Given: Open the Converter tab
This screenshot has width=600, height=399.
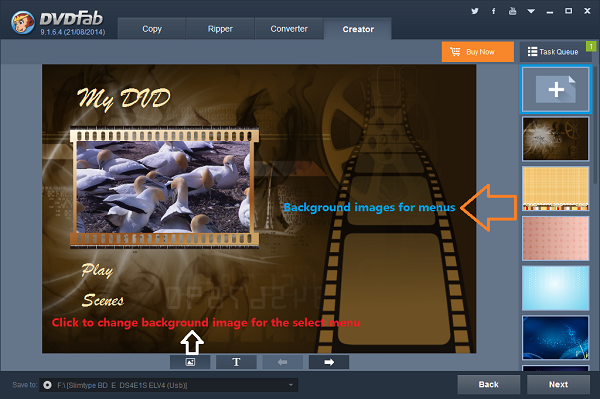Looking at the screenshot, I should pyautogui.click(x=289, y=29).
